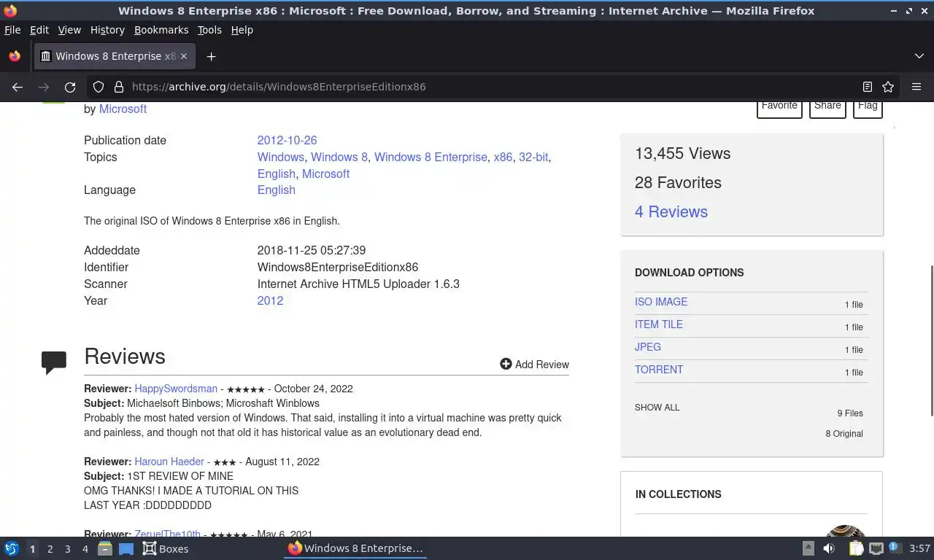Reload the current page

click(x=70, y=87)
